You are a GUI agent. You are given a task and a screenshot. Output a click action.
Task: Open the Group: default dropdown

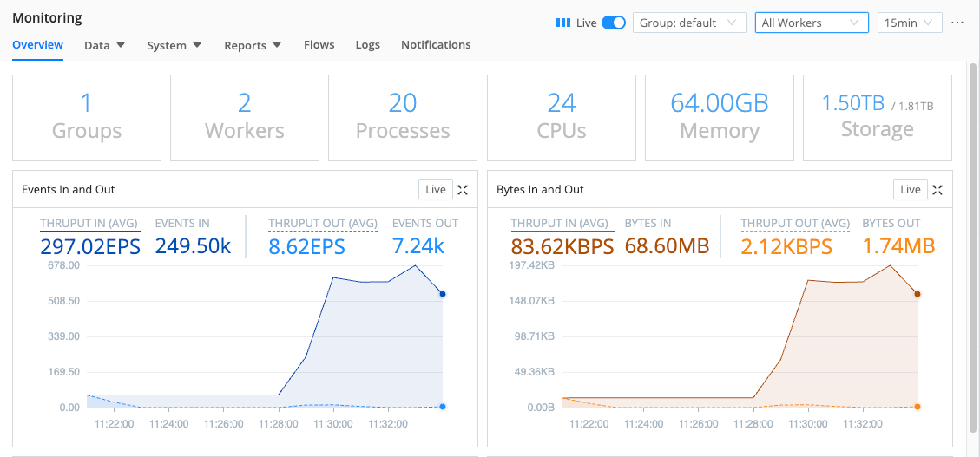pyautogui.click(x=689, y=23)
